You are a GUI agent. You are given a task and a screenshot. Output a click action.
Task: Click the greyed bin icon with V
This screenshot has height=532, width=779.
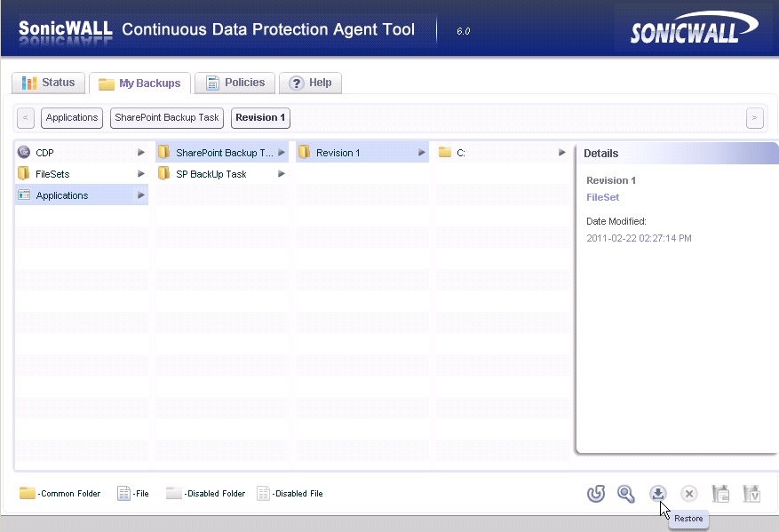coord(751,493)
